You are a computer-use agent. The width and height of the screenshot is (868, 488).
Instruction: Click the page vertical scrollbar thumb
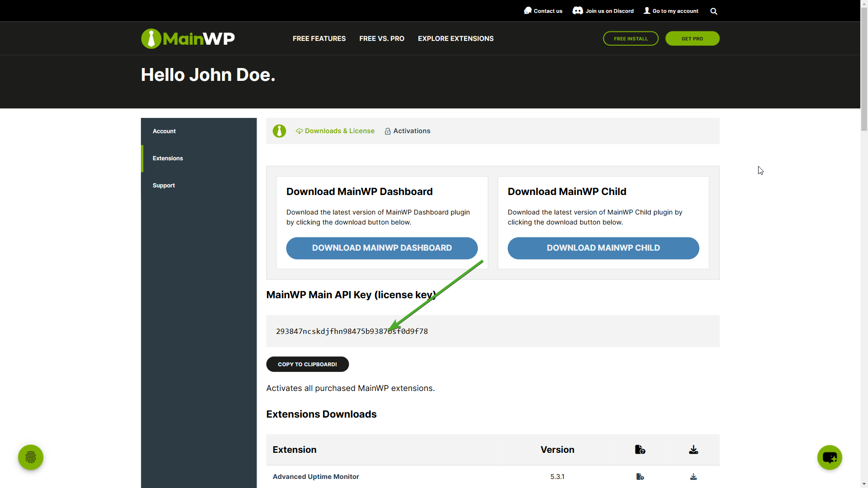pyautogui.click(x=864, y=69)
